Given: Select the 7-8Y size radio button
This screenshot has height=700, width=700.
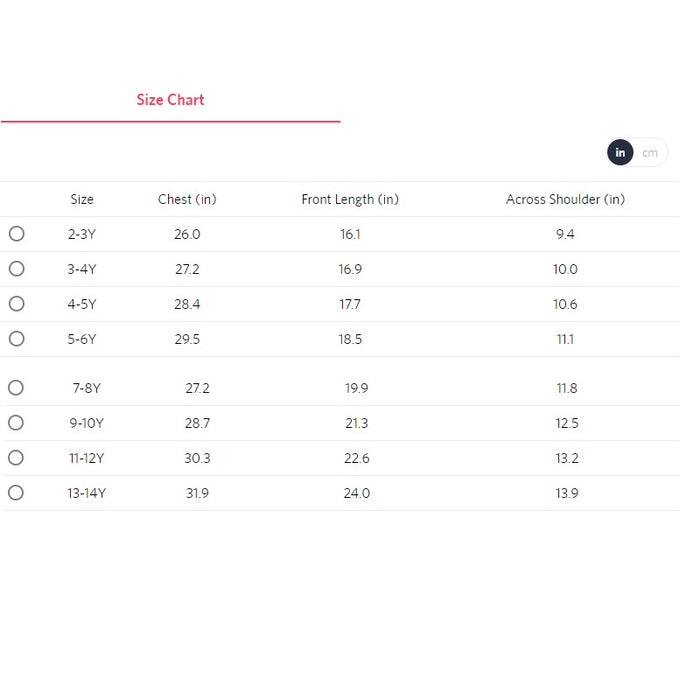Looking at the screenshot, I should tap(16, 388).
